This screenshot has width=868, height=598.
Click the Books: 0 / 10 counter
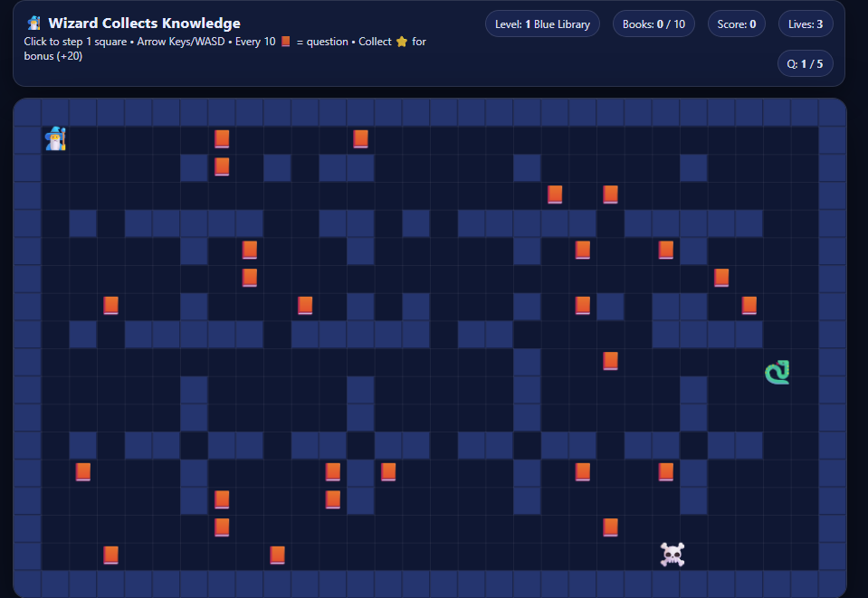653,24
